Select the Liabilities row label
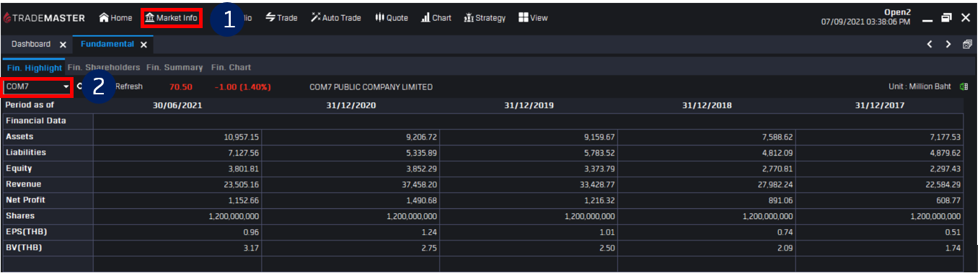 tap(26, 152)
